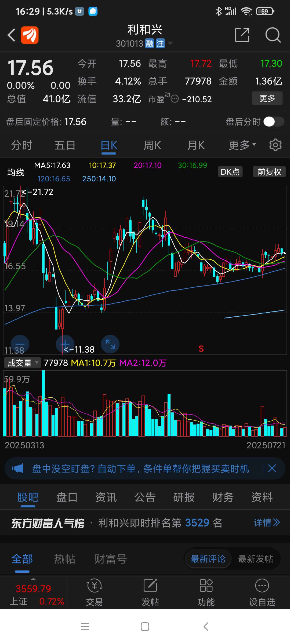Tap Android home button
The height and width of the screenshot is (644, 290).
[145, 627]
